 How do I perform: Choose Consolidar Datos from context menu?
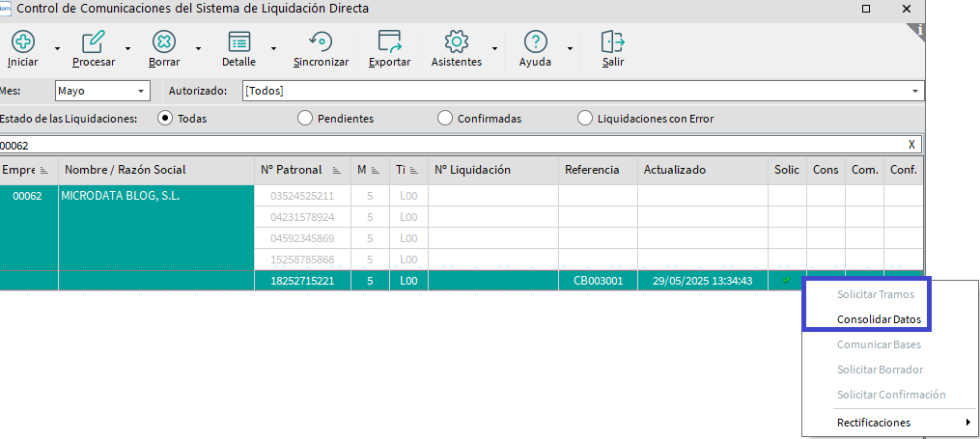[879, 319]
